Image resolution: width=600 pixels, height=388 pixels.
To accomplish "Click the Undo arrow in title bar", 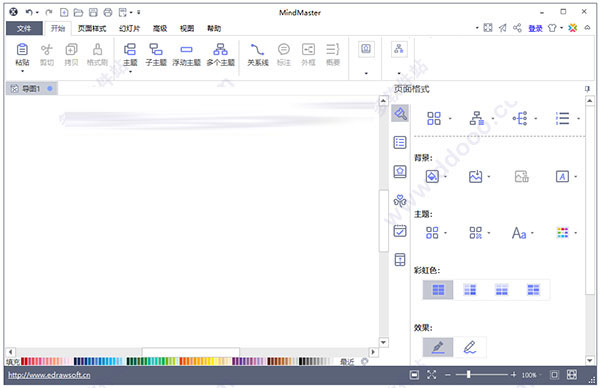I will coord(29,13).
